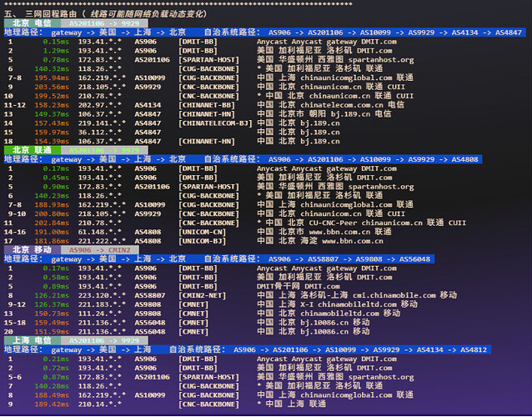
Task: Click the 203.56ms latency value
Action: click(x=52, y=88)
